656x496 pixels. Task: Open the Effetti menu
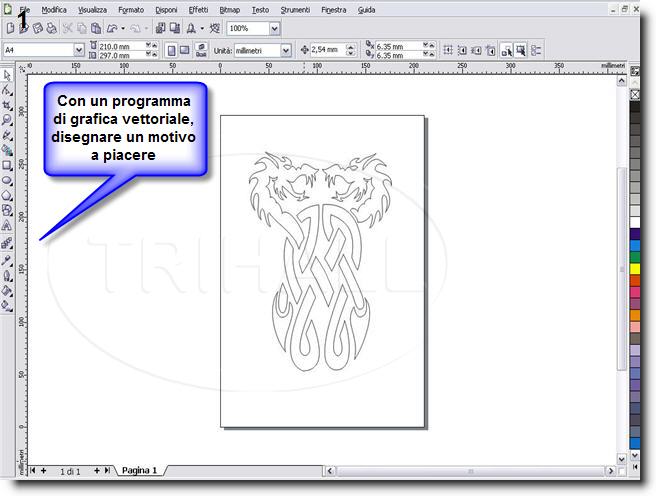198,10
